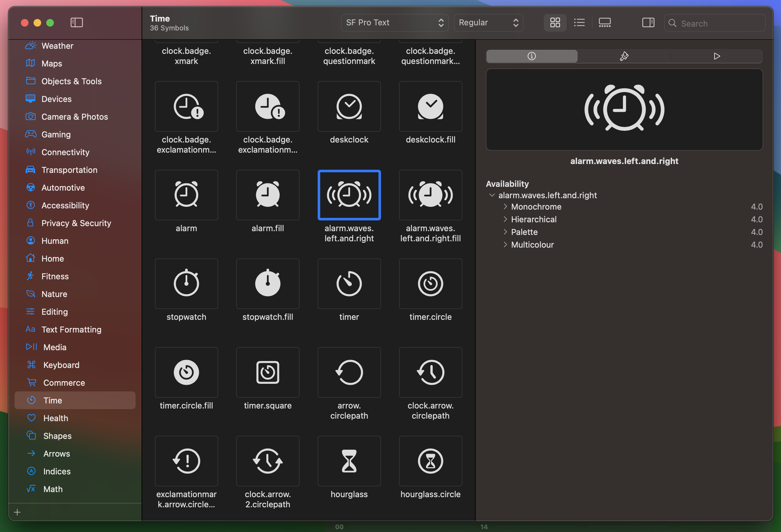Open the Text Formatting category

pos(75,329)
